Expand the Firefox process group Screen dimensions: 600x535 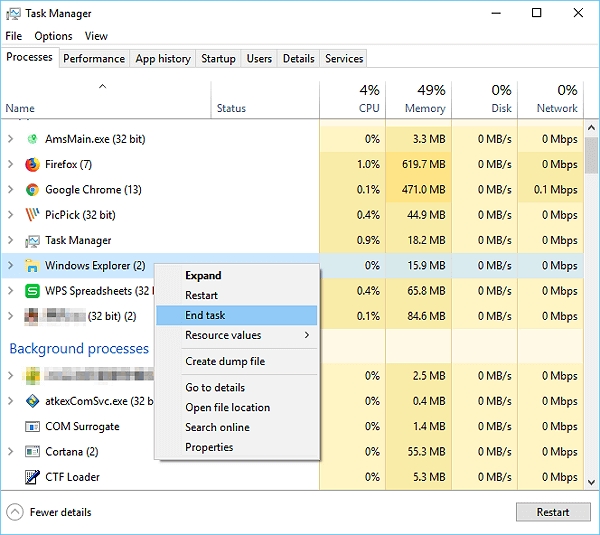pyautogui.click(x=10, y=164)
